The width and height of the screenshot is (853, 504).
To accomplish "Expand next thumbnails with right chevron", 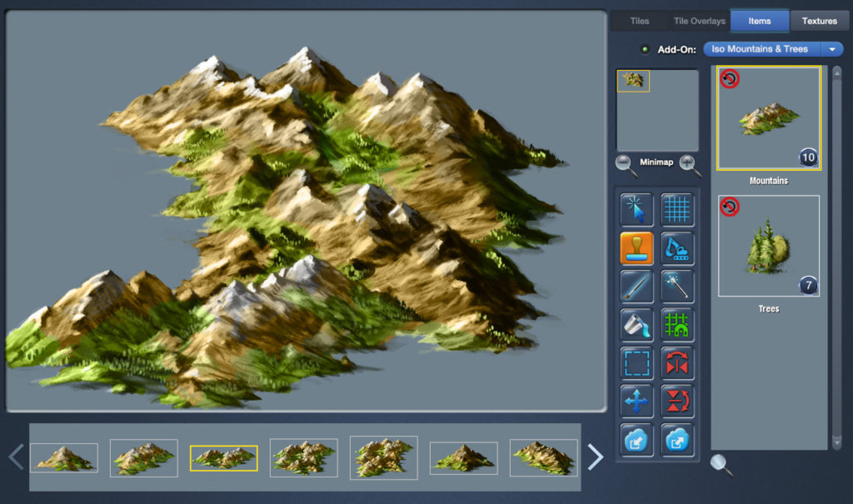I will pyautogui.click(x=595, y=457).
